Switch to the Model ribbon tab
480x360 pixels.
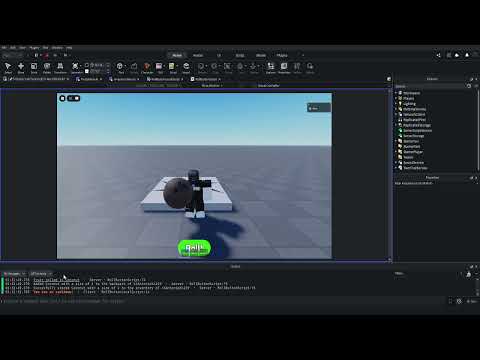pyautogui.click(x=261, y=55)
